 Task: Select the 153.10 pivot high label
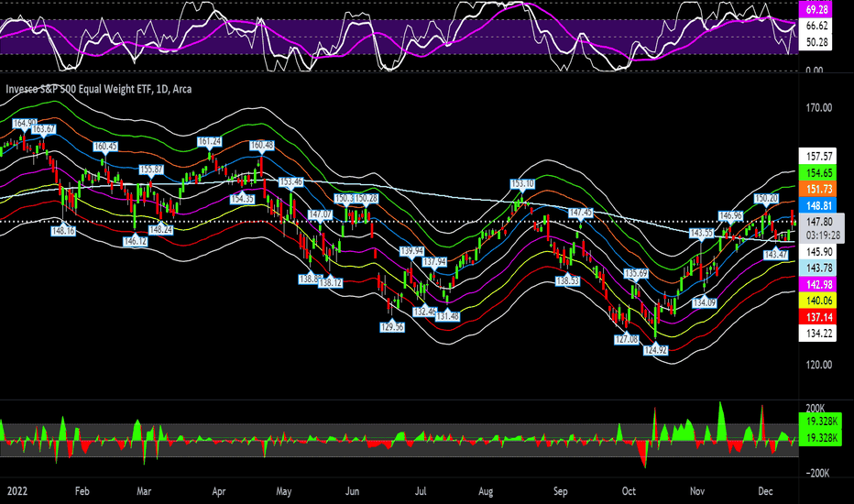coord(522,183)
